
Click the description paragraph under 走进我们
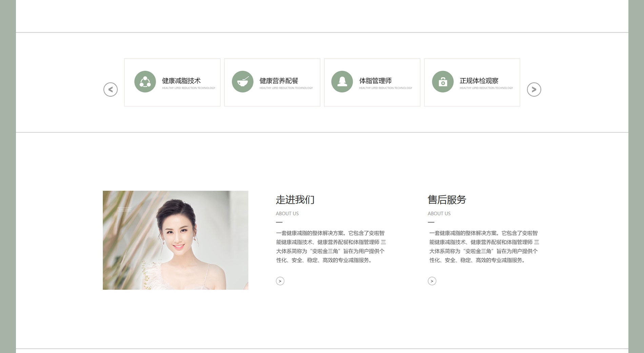pos(331,247)
